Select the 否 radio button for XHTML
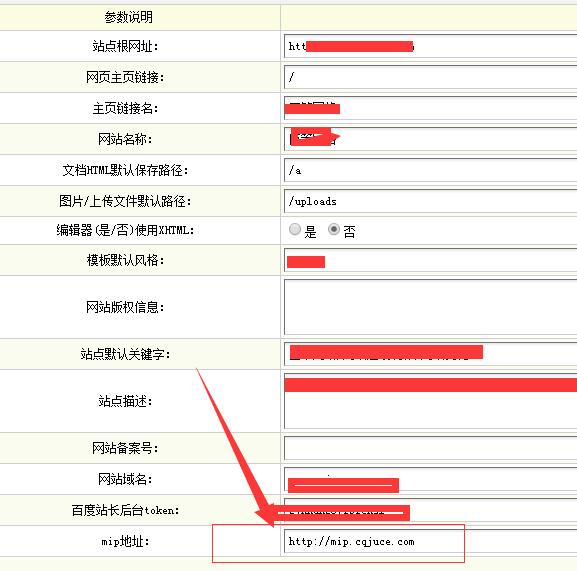Screen dimensions: 577x571 pos(334,229)
